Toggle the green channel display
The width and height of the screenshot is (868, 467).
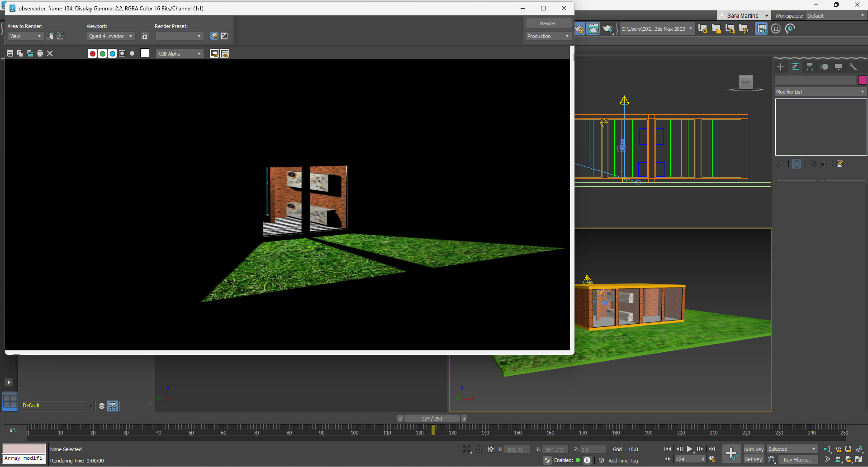(102, 53)
